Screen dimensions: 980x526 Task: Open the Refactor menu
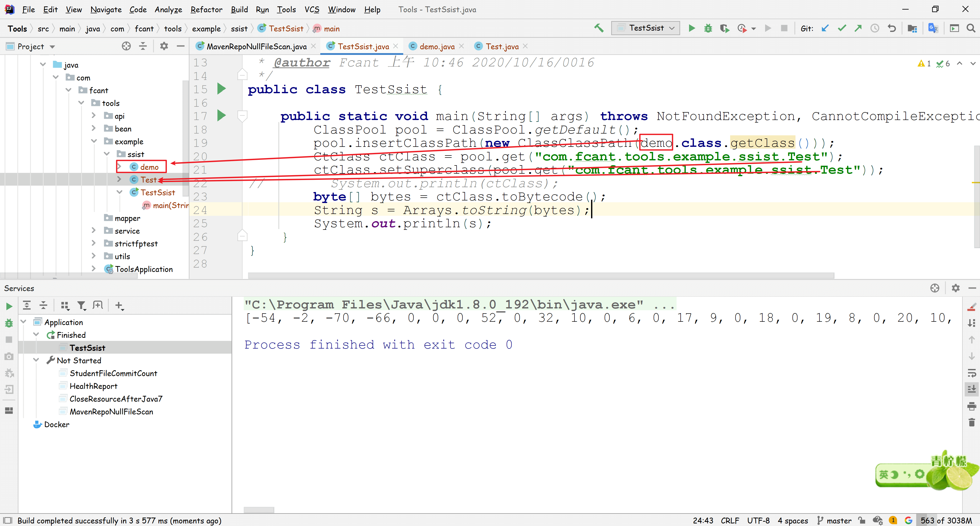point(206,9)
